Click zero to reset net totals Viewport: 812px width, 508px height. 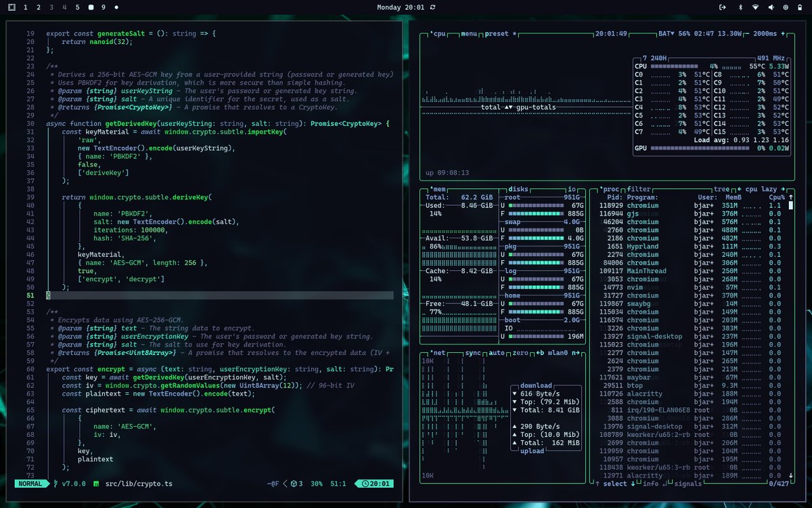coord(522,353)
